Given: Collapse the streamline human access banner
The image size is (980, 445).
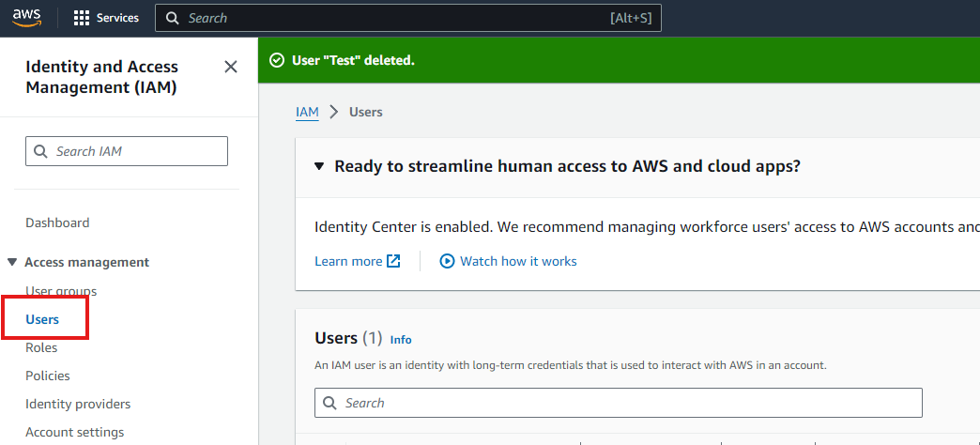Looking at the screenshot, I should tap(317, 166).
